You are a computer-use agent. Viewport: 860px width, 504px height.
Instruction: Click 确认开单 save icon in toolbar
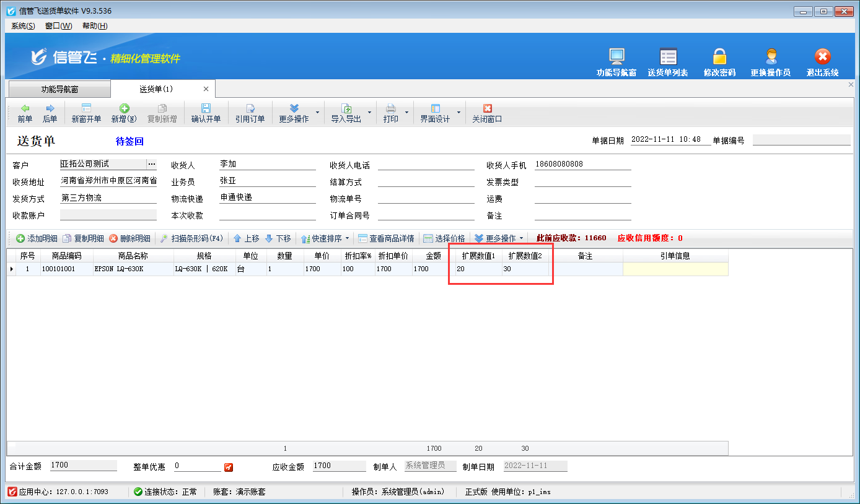point(206,108)
